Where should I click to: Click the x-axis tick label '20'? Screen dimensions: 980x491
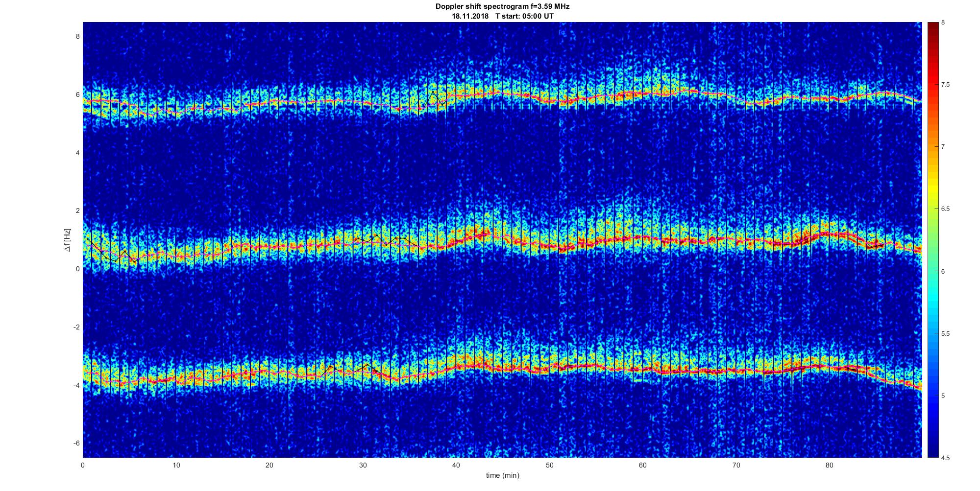269,465
